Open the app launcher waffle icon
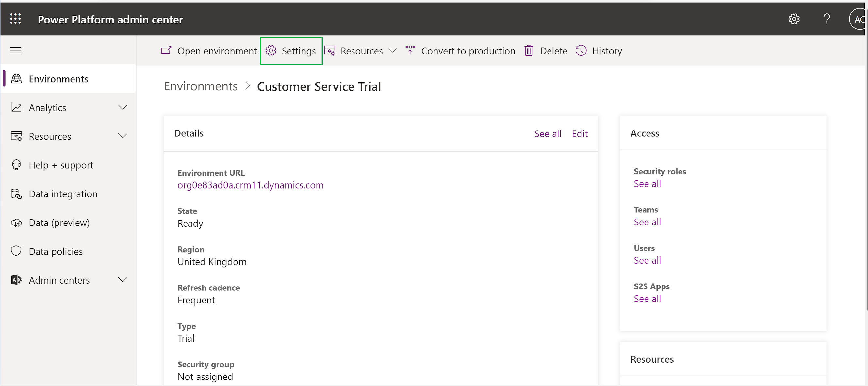The height and width of the screenshot is (386, 868). tap(15, 19)
